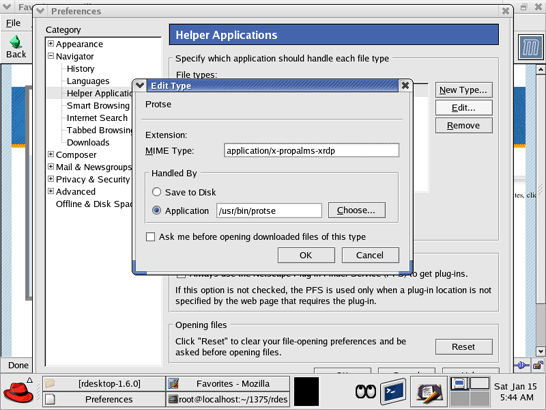Image resolution: width=546 pixels, height=410 pixels.
Task: Expand the Advanced category
Action: pos(51,191)
